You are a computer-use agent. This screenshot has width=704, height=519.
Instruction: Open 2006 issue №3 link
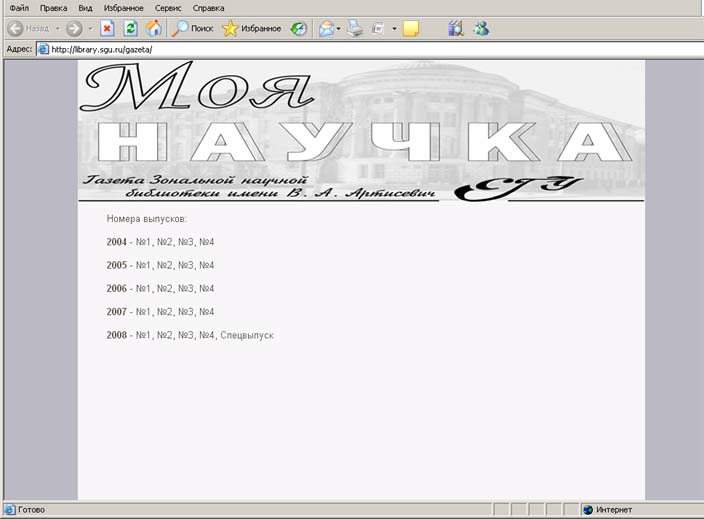pos(185,289)
